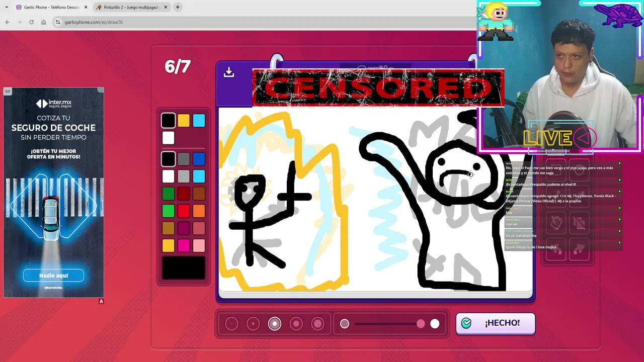Set opacity to maximum via right white circle
The image size is (644, 362).
435,324
